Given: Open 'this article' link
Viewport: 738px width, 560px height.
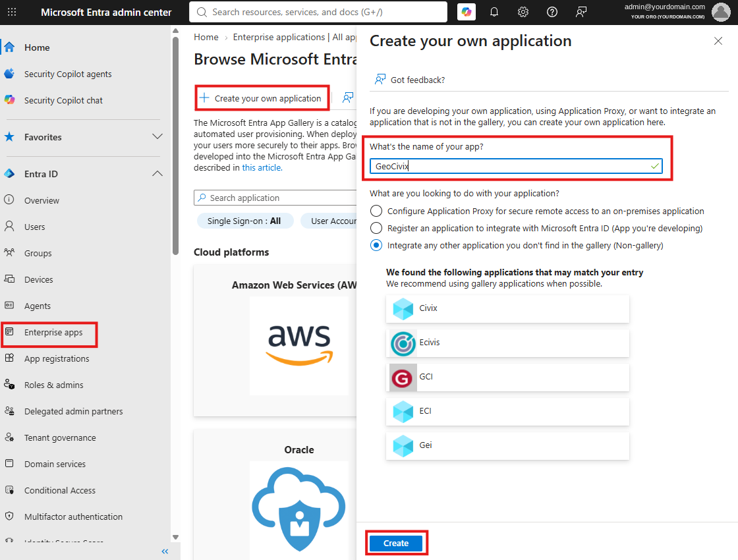Looking at the screenshot, I should pyautogui.click(x=261, y=167).
